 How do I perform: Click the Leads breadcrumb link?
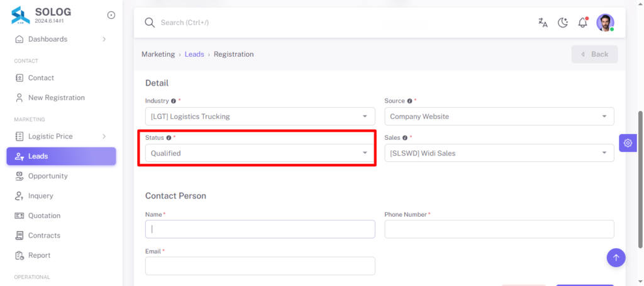pos(194,54)
